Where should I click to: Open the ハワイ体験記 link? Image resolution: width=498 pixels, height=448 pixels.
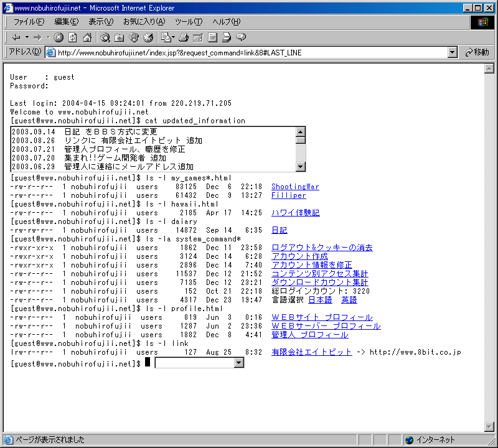click(x=295, y=213)
